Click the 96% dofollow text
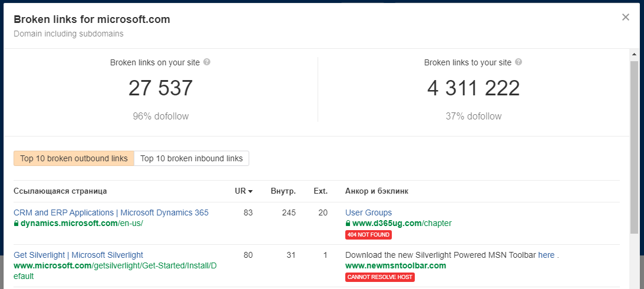Screen dimensions: 644x289 pyautogui.click(x=161, y=116)
